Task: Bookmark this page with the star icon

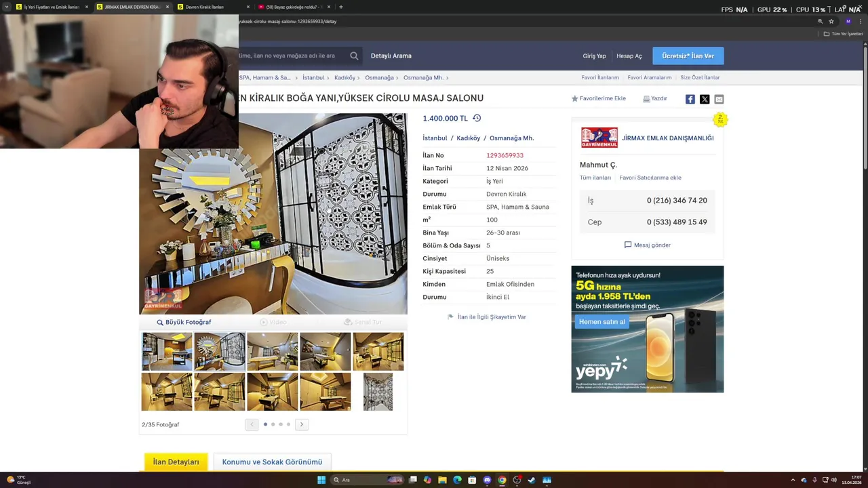Action: tap(831, 21)
